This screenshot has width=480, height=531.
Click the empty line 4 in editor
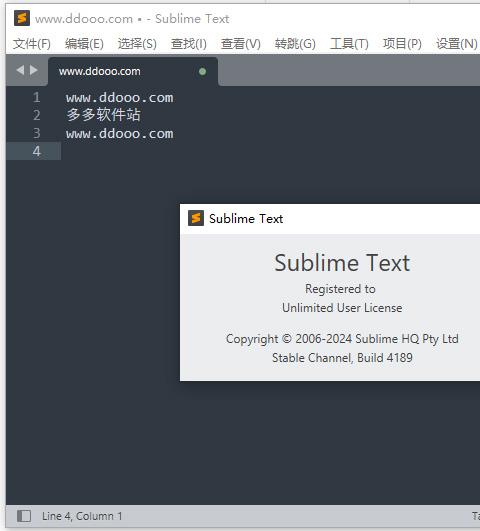pos(271,151)
